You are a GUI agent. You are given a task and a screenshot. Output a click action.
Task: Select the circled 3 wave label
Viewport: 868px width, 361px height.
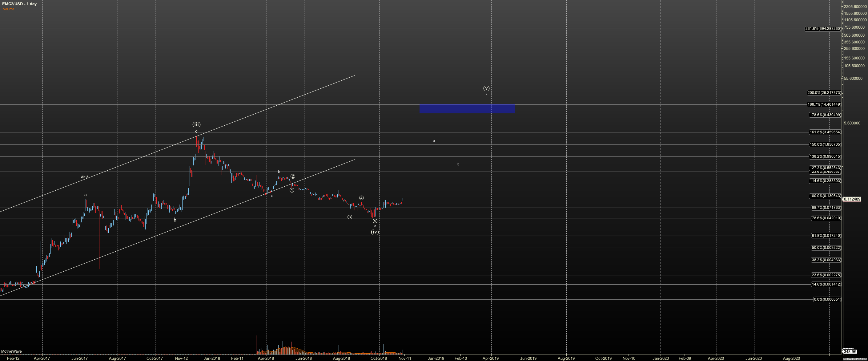[x=350, y=217]
